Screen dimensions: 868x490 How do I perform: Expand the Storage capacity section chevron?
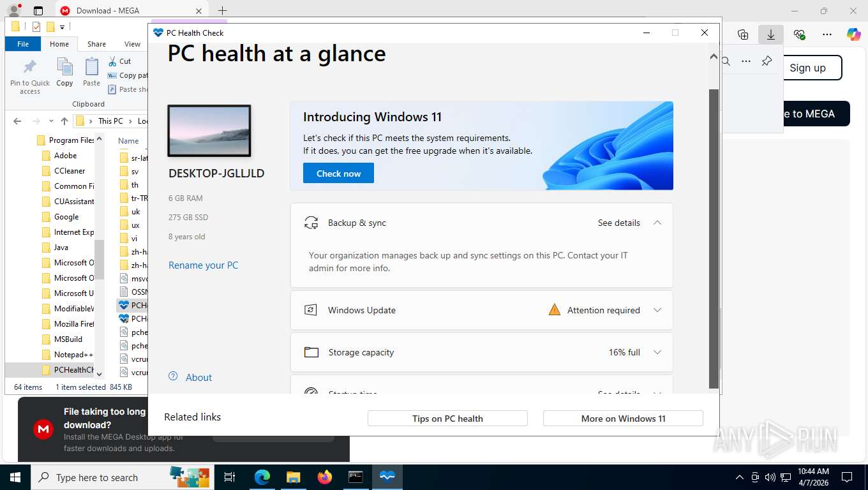tap(657, 352)
